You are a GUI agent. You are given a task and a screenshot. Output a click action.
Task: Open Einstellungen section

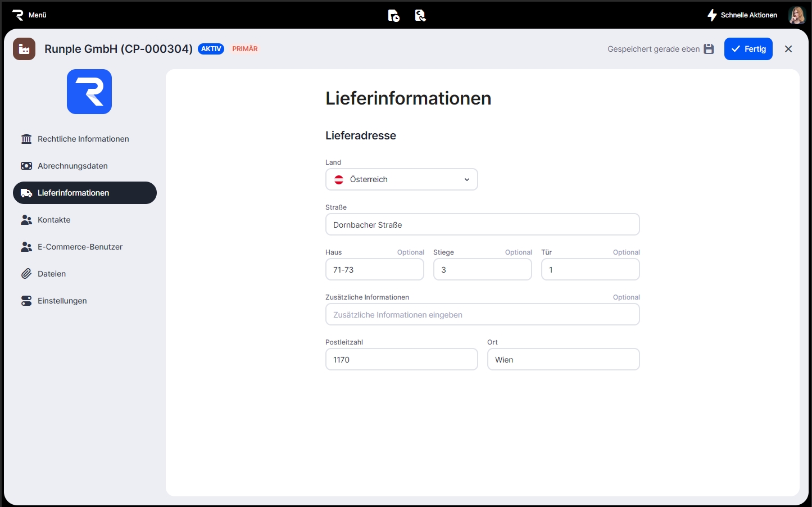[62, 301]
